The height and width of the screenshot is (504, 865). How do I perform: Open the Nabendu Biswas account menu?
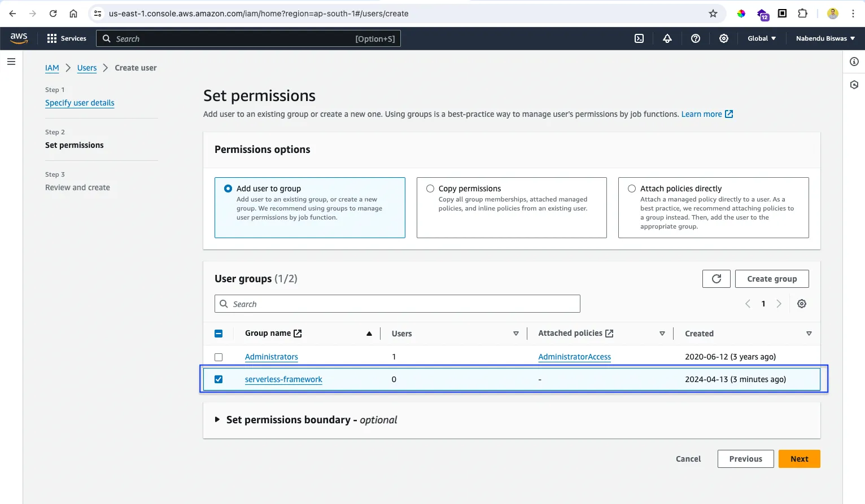(x=825, y=38)
